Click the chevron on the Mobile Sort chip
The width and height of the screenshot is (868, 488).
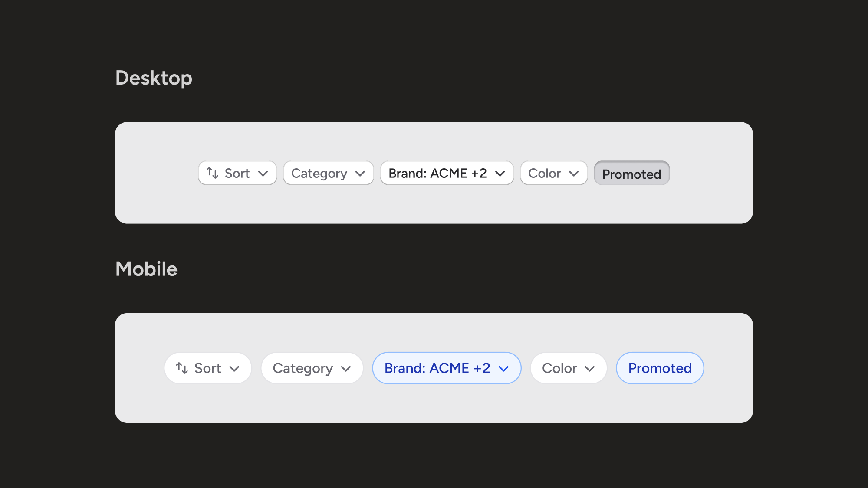click(x=235, y=368)
